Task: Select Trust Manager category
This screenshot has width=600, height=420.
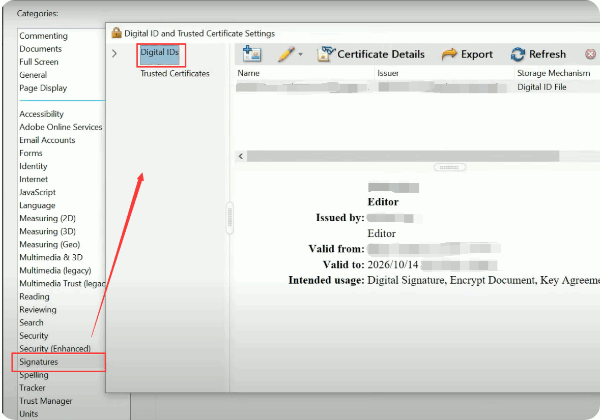Action: (x=46, y=401)
